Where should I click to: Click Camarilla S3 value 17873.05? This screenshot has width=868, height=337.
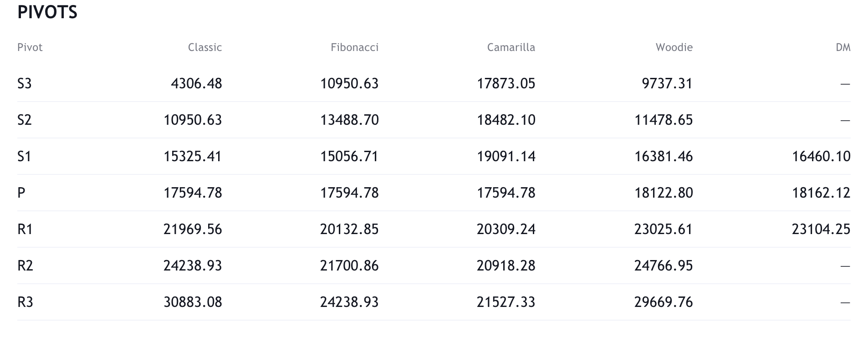506,84
